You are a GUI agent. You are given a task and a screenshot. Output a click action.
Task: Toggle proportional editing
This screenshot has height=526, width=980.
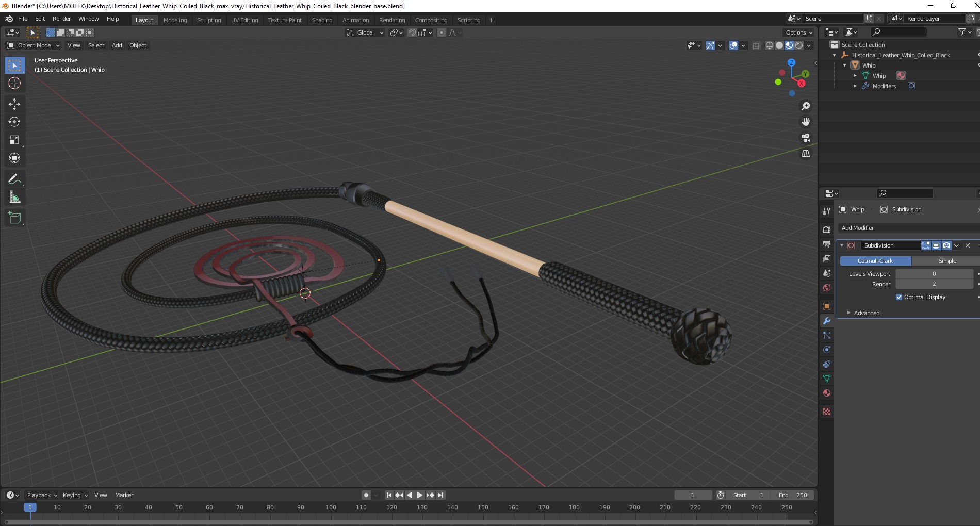pyautogui.click(x=442, y=32)
